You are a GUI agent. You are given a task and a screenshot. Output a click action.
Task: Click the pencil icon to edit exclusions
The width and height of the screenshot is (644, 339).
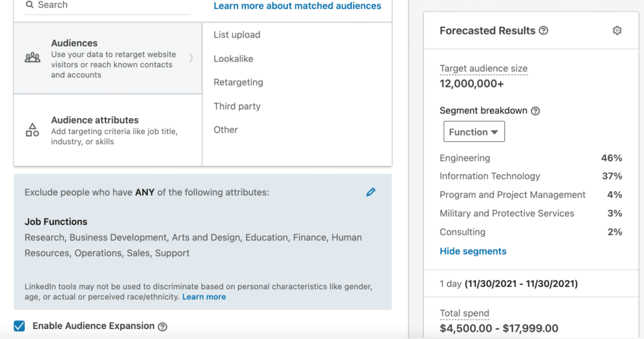coord(371,192)
